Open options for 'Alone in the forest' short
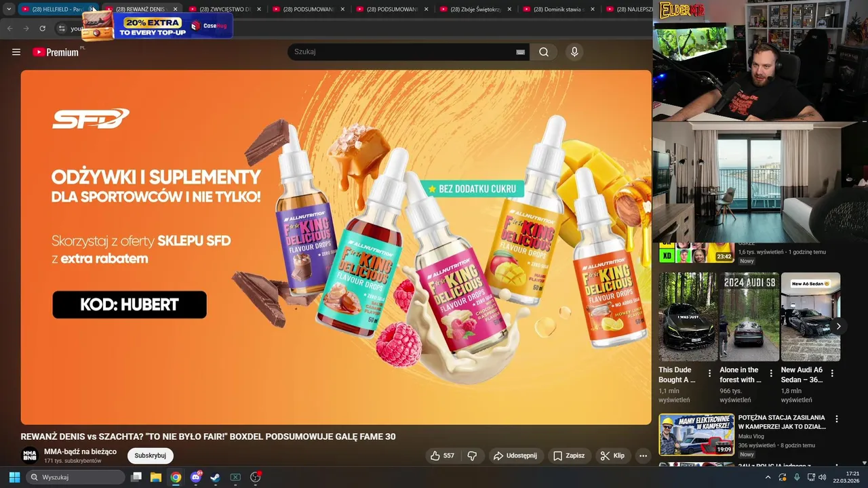Screen dimensions: 868x488 (x=771, y=373)
